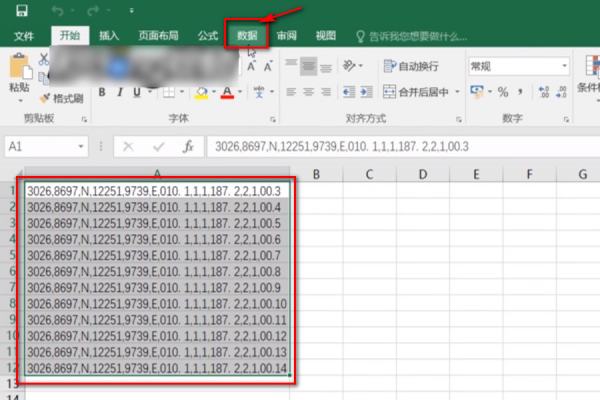Center text horizontally
Image resolution: width=600 pixels, height=400 pixels.
308,92
